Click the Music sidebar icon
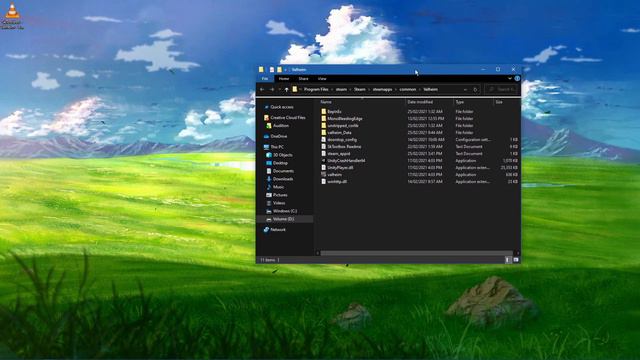Image resolution: width=640 pixels, height=360 pixels. [x=269, y=187]
